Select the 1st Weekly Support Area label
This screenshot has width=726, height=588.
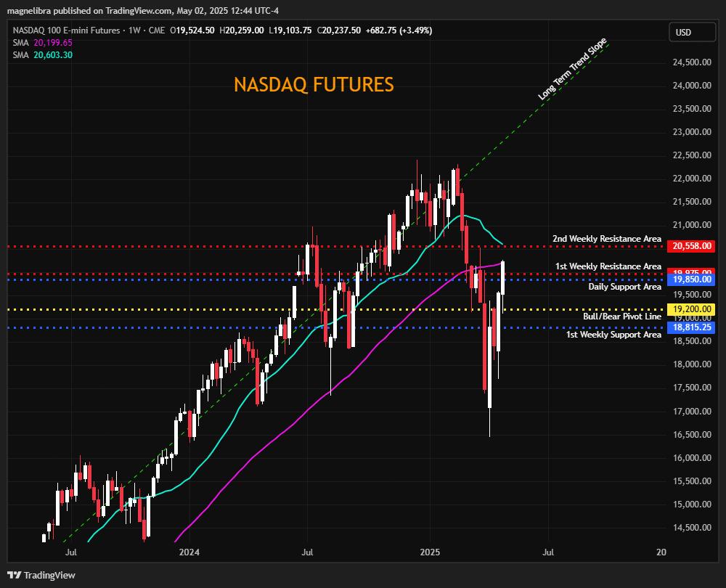point(613,334)
